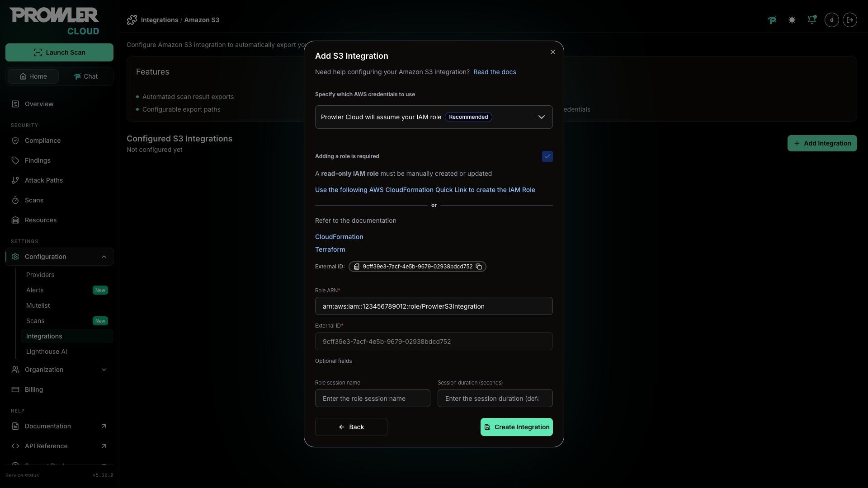This screenshot has width=868, height=488.
Task: Click the Overview sidebar icon
Action: (15, 104)
